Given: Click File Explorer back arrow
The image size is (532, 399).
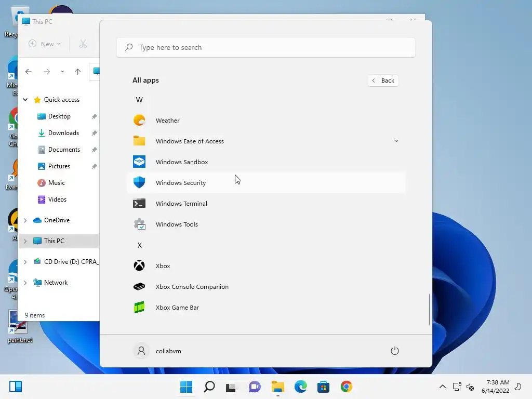Looking at the screenshot, I should 29,72.
